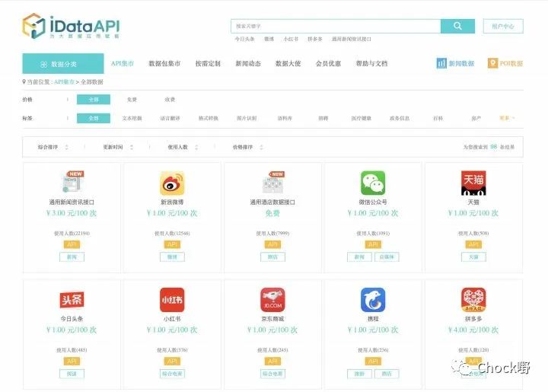Click the API badge on 小红书 card
548x392 pixels.
coord(172,362)
